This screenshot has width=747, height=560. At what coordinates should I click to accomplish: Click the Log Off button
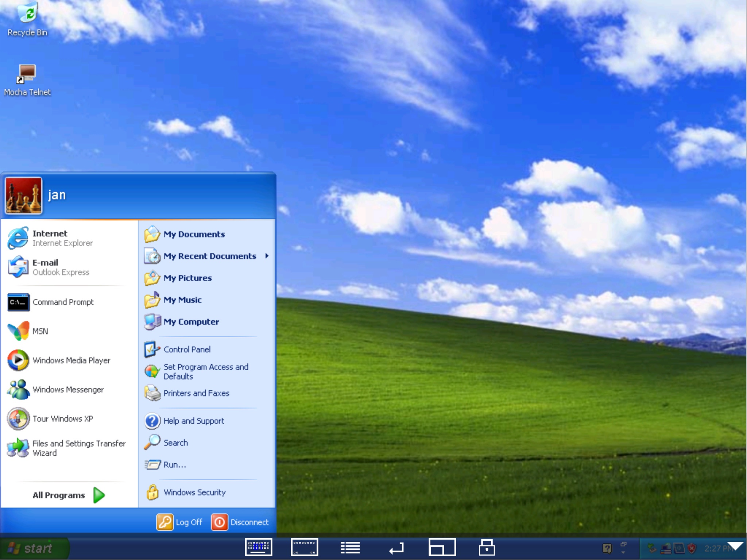(179, 522)
